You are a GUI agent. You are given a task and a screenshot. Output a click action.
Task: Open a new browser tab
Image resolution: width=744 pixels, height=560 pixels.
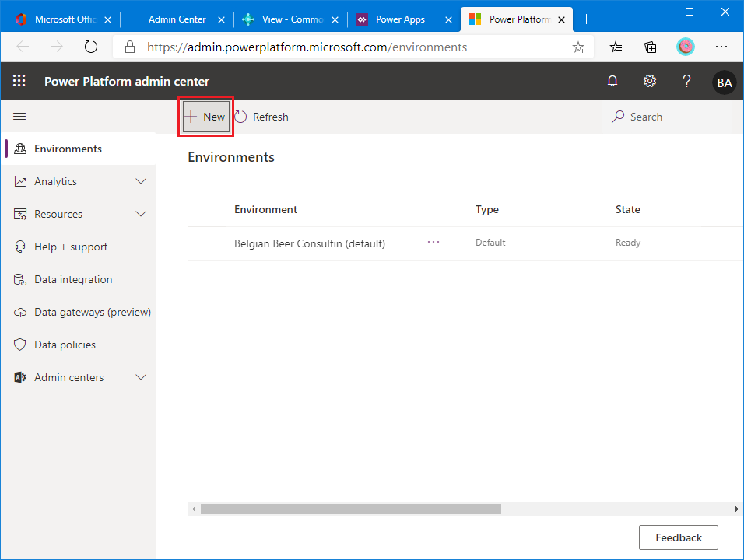pyautogui.click(x=587, y=19)
